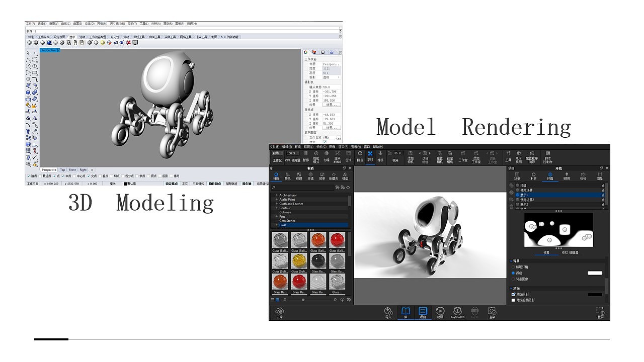
Task: Collapse the Background (背景) section in KeyShot
Action: pyautogui.click(x=512, y=261)
